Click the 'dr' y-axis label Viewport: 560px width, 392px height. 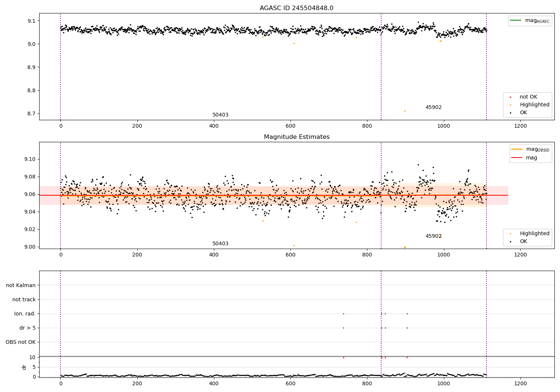click(x=24, y=367)
